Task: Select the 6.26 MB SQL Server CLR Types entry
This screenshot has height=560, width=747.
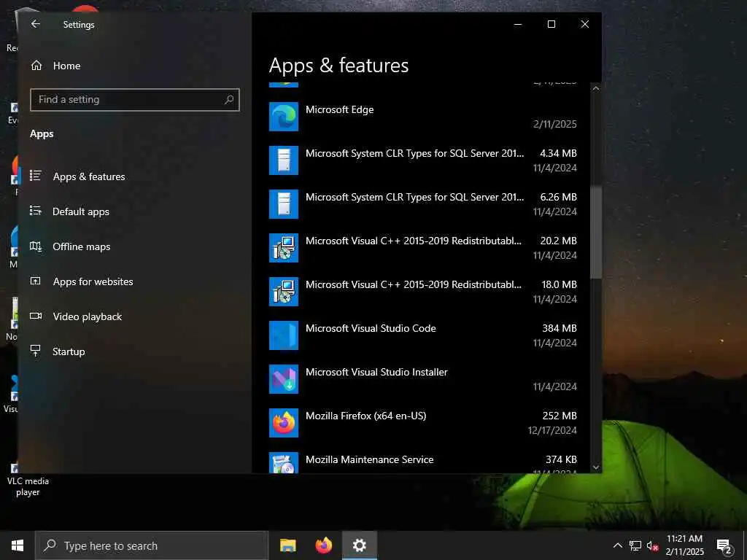Action: (423, 204)
